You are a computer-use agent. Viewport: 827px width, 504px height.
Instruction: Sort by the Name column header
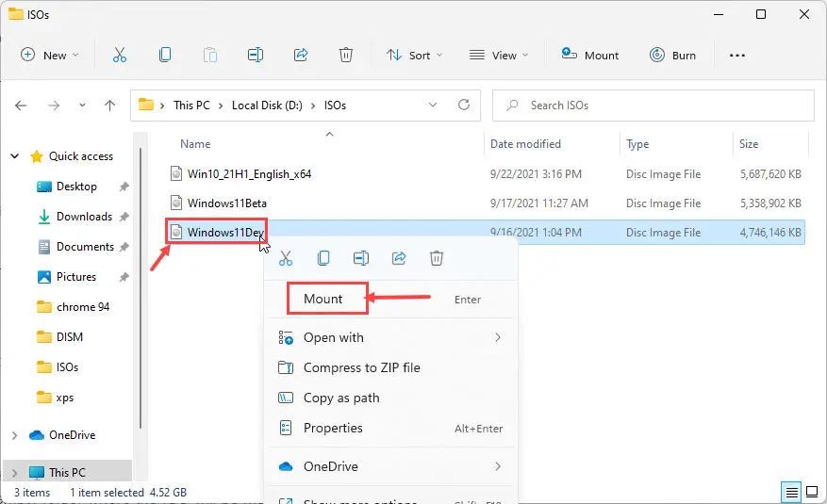(x=195, y=144)
